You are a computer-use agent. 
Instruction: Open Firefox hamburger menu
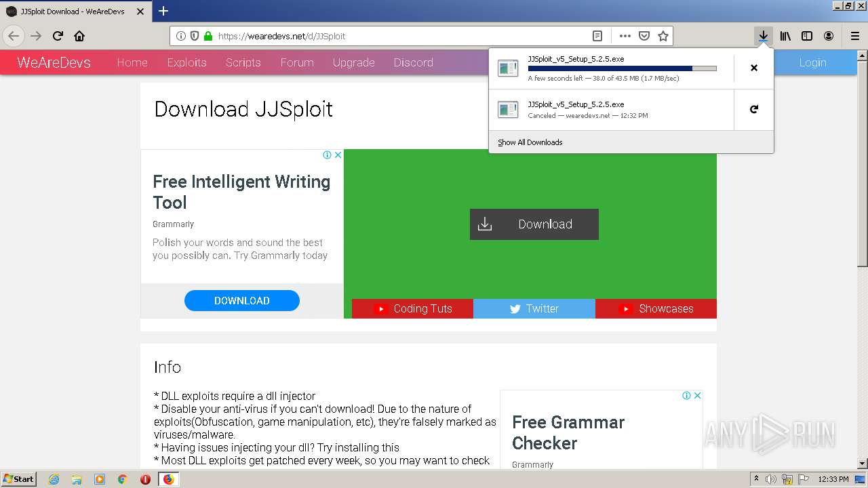pos(855,36)
